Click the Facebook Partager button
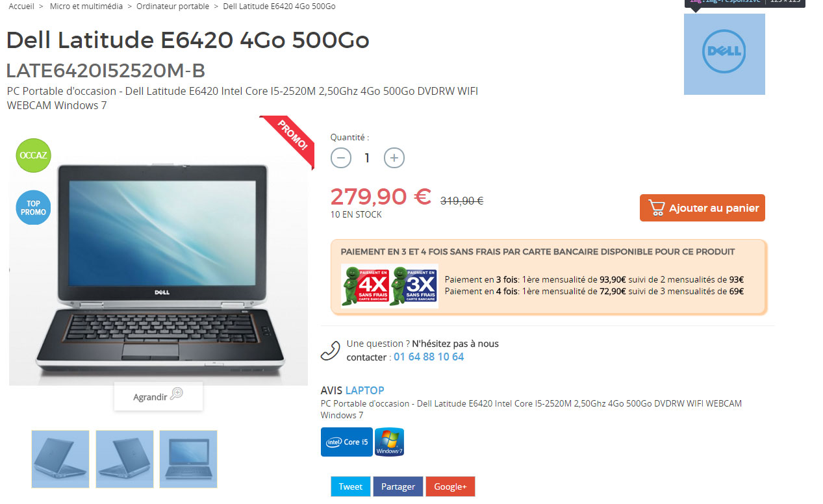The image size is (823, 504). click(x=398, y=486)
